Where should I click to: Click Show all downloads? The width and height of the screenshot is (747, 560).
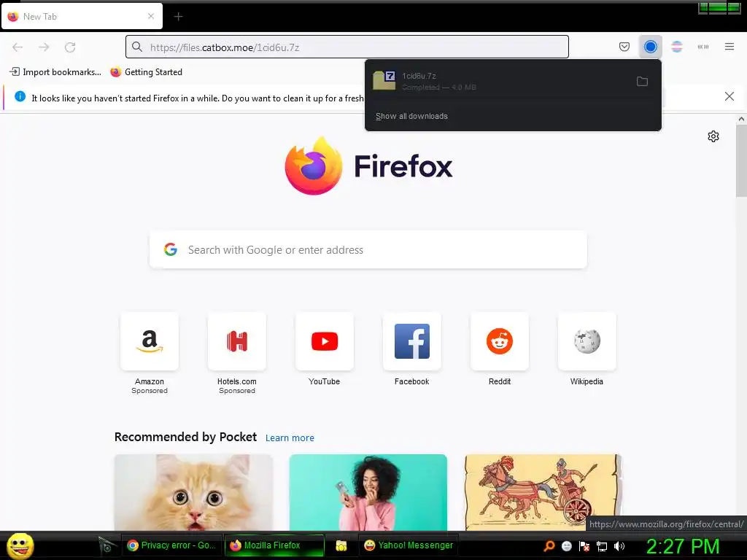tap(411, 116)
